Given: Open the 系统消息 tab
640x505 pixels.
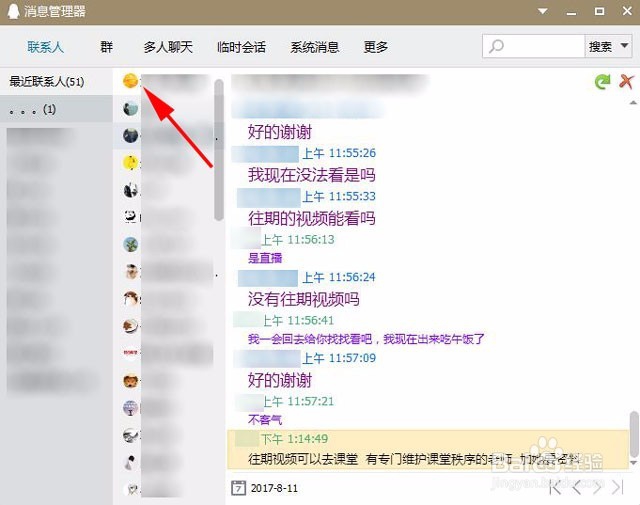Looking at the screenshot, I should (x=315, y=47).
